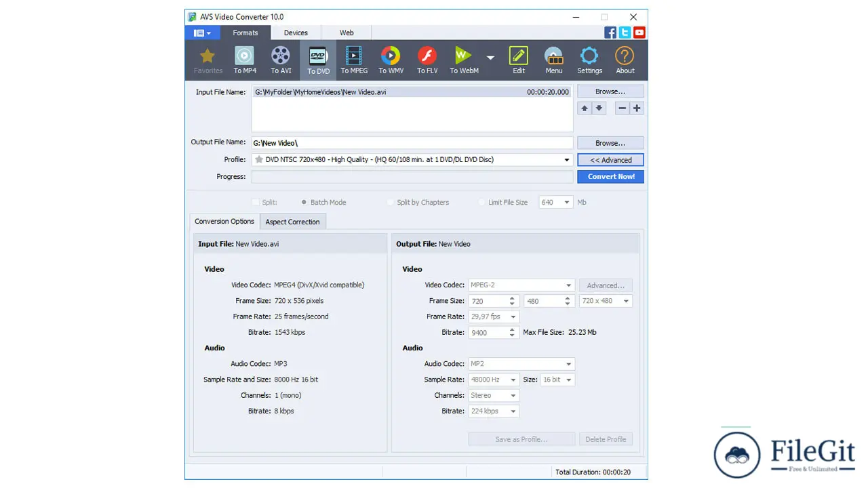Select the To DVD format
This screenshot has width=868, height=488.
pyautogui.click(x=318, y=60)
